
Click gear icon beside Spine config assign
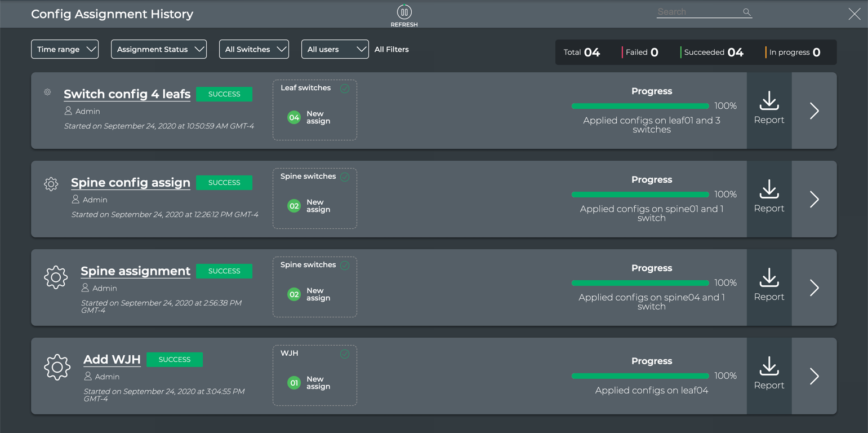point(51,184)
